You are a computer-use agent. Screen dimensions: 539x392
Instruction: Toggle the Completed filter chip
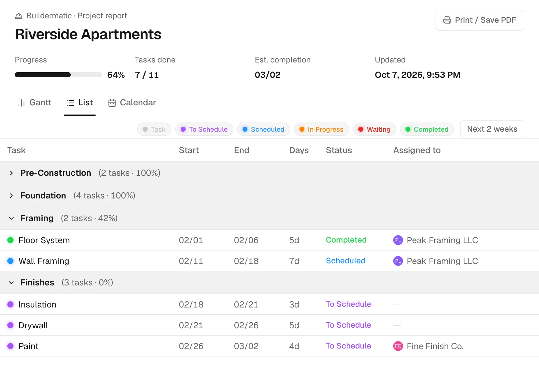point(427,129)
